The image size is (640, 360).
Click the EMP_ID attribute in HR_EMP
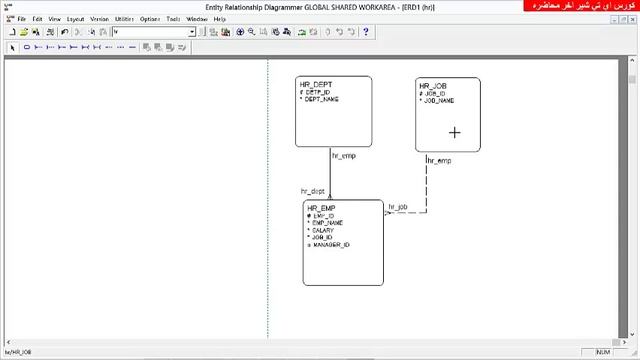tap(324, 216)
